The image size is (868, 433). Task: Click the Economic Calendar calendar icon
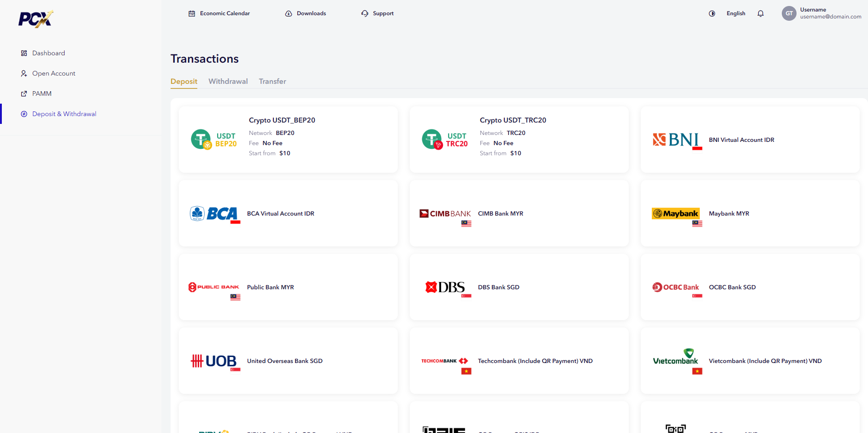tap(192, 13)
